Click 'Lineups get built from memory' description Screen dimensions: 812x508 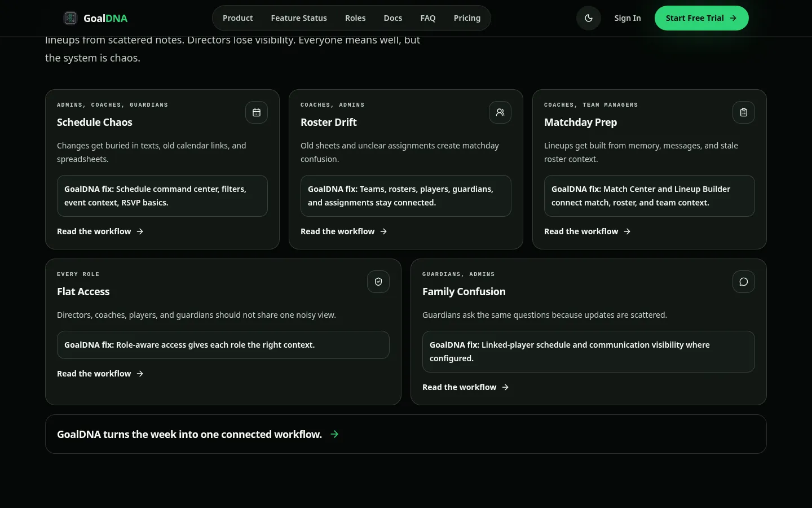pos(641,152)
